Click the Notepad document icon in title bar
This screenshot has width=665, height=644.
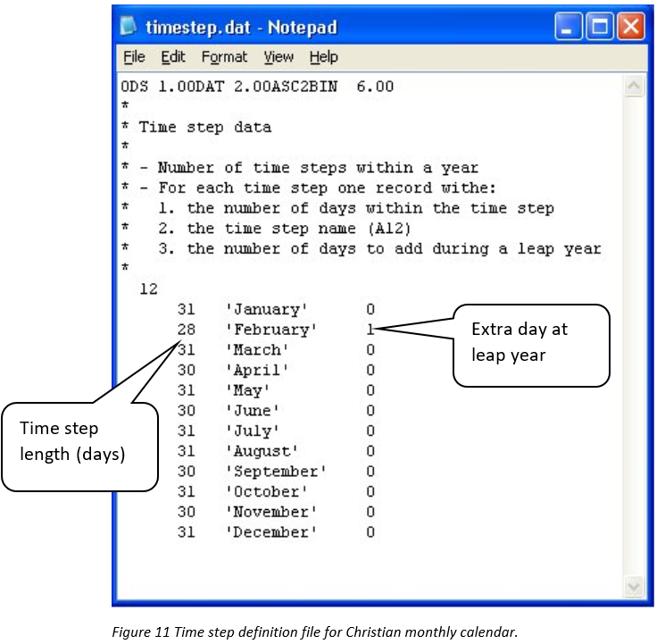tap(129, 26)
